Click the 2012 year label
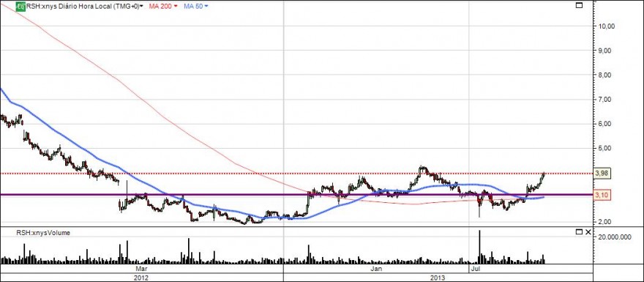644x282 pixels. click(141, 277)
